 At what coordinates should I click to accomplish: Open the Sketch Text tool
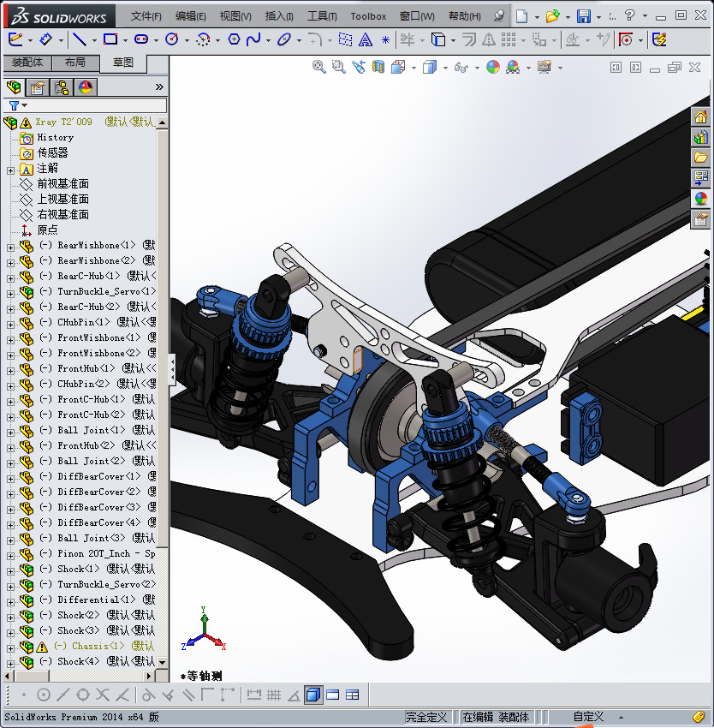366,39
